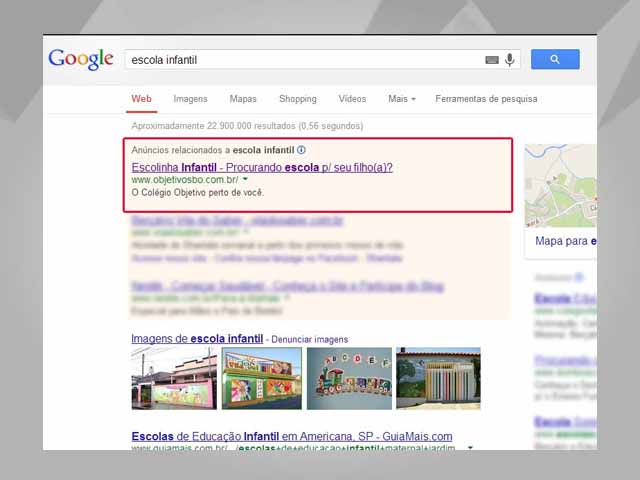640x480 pixels.
Task: Open the pink school building thumbnail
Action: click(x=174, y=378)
